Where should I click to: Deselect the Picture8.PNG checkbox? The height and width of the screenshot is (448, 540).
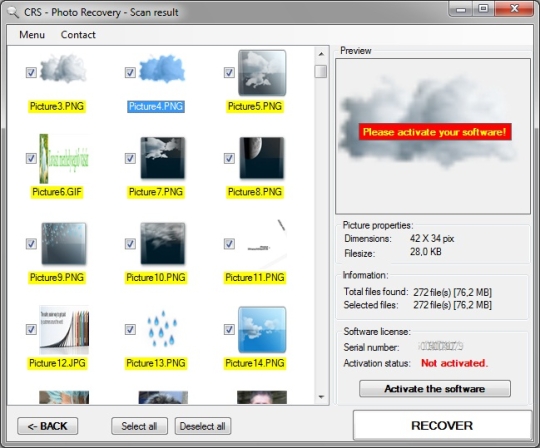click(229, 158)
